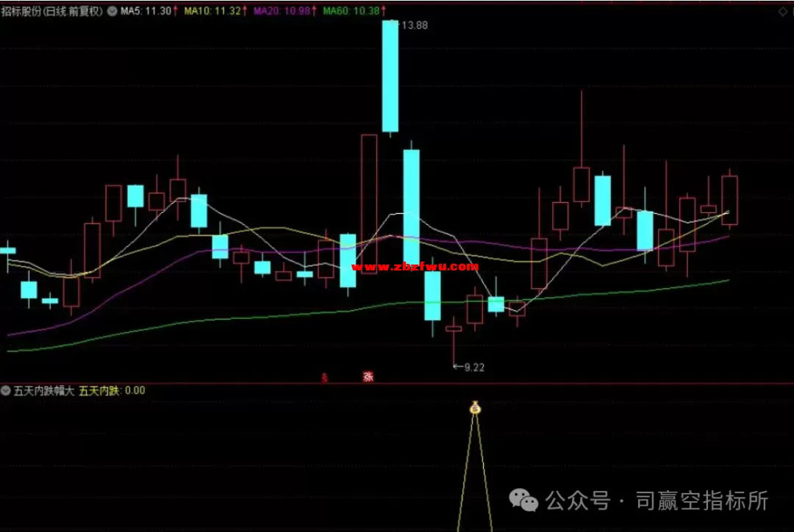Click the 五天内跌: 0.00 value label
Screen dimensions: 794x532
[112, 391]
